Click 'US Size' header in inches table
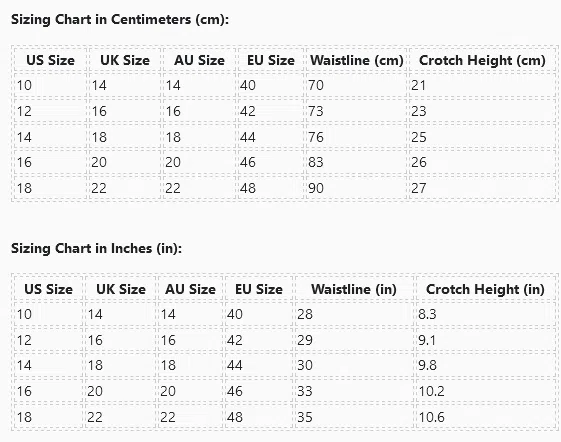Viewport: 561px width, 442px height. click(49, 289)
